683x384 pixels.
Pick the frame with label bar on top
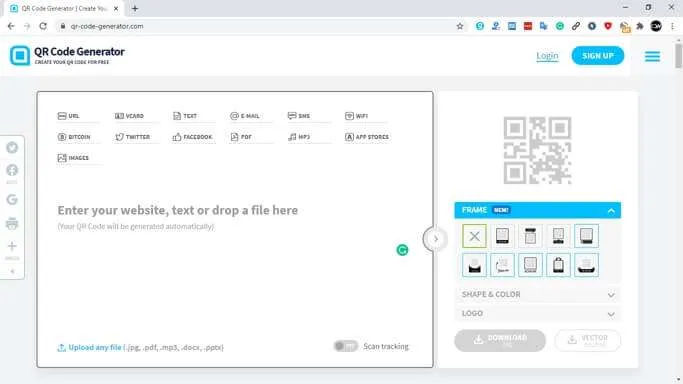530,236
